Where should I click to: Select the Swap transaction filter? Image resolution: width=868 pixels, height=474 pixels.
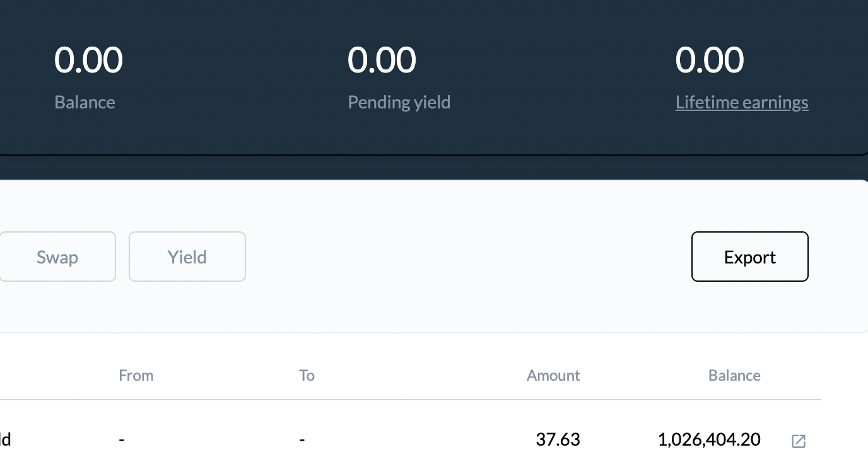[x=57, y=257]
